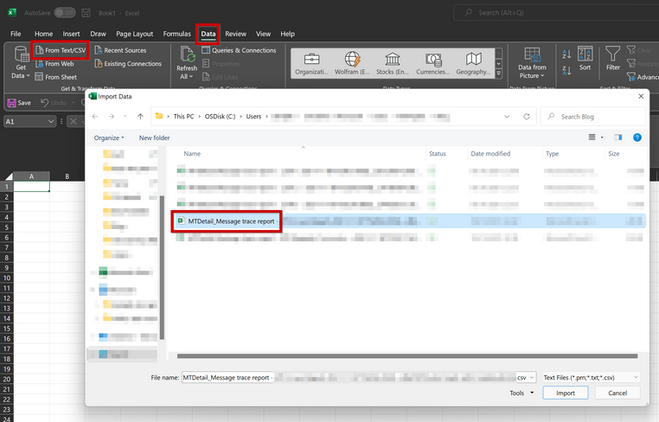Click the horizontal scrollbar in file list
The image size is (659, 422).
[x=407, y=356]
